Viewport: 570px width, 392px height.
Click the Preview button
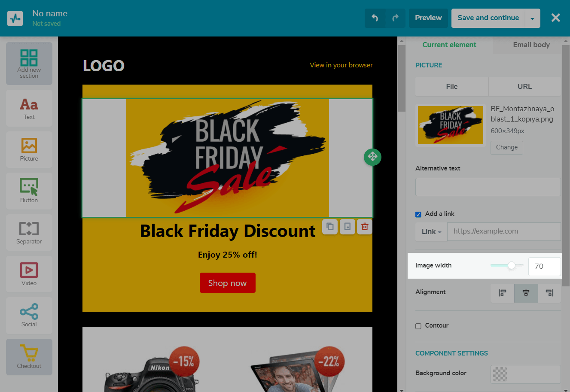point(428,18)
